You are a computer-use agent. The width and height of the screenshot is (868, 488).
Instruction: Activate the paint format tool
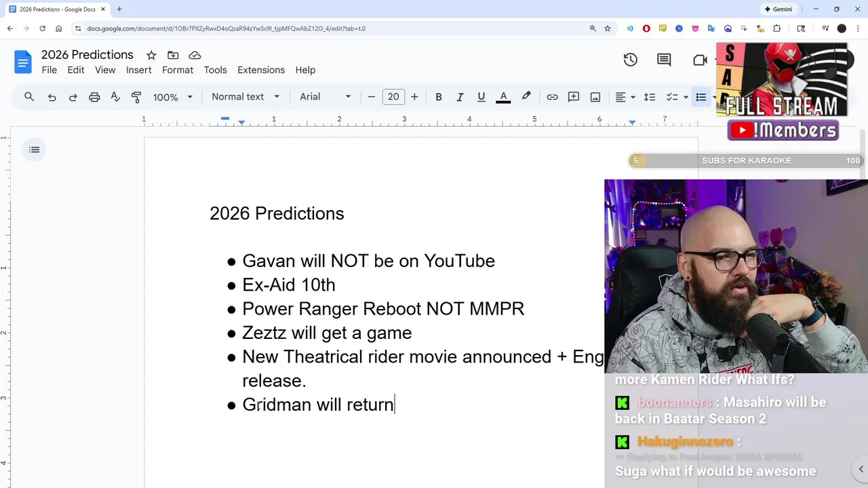(136, 97)
